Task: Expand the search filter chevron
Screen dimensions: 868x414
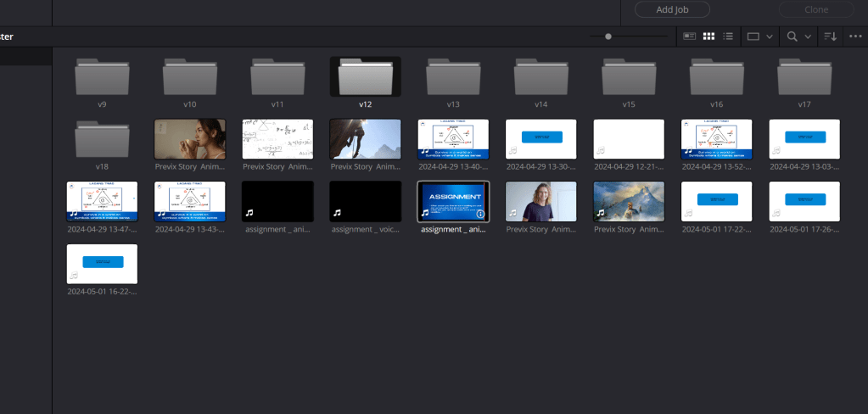Action: coord(808,37)
